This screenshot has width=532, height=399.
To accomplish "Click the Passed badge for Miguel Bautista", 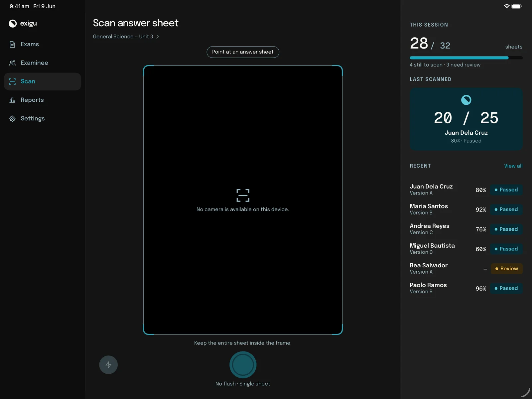I will 506,249.
